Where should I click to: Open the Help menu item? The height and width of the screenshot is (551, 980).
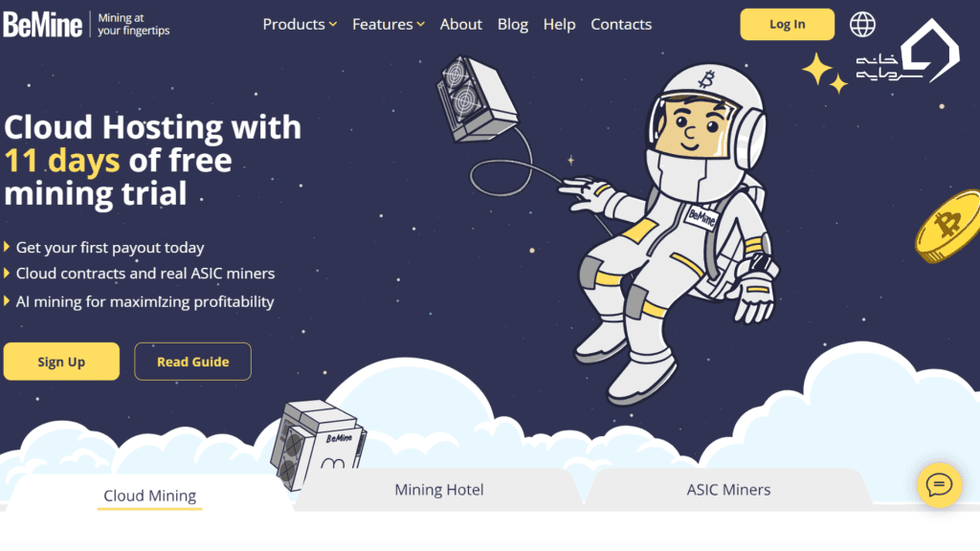[x=559, y=24]
